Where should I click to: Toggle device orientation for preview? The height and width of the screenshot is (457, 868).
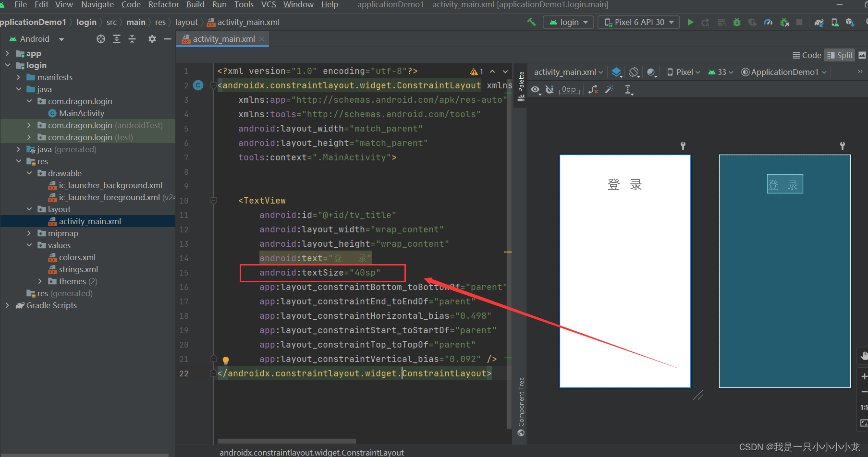pyautogui.click(x=634, y=72)
